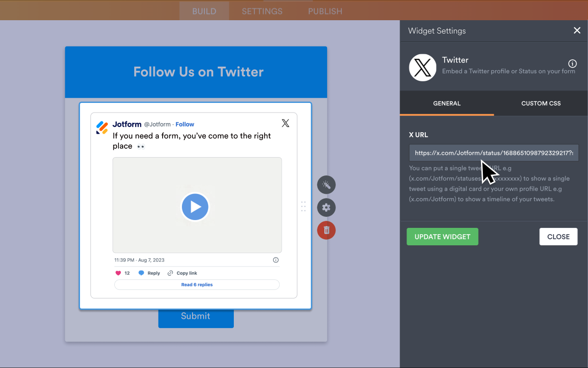
Task: Switch to the CUSTOM CSS tab
Action: [541, 103]
